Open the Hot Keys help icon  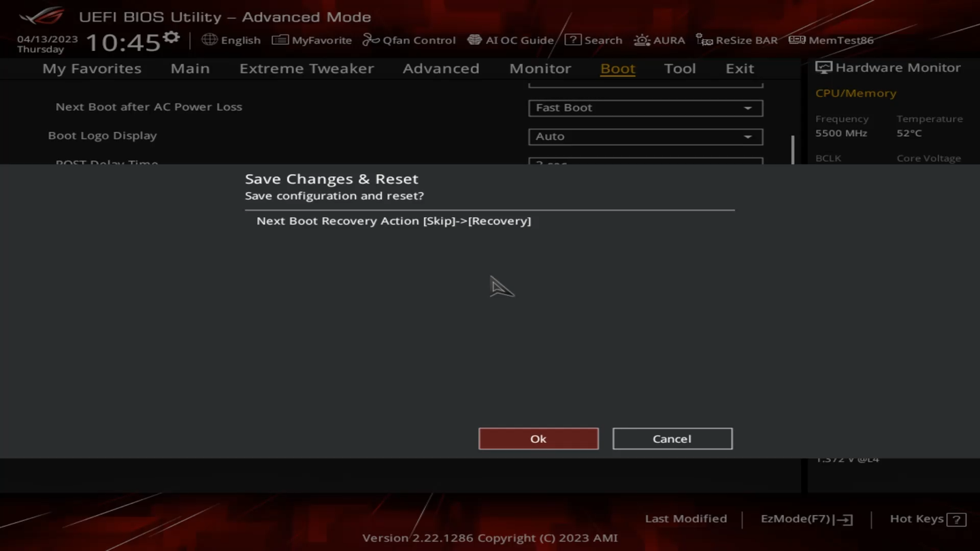click(x=956, y=520)
